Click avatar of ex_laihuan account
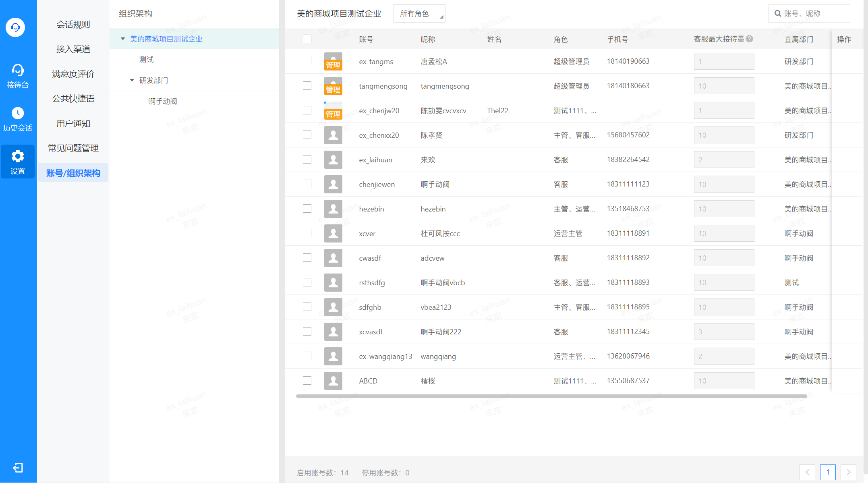The width and height of the screenshot is (868, 483). (x=333, y=160)
